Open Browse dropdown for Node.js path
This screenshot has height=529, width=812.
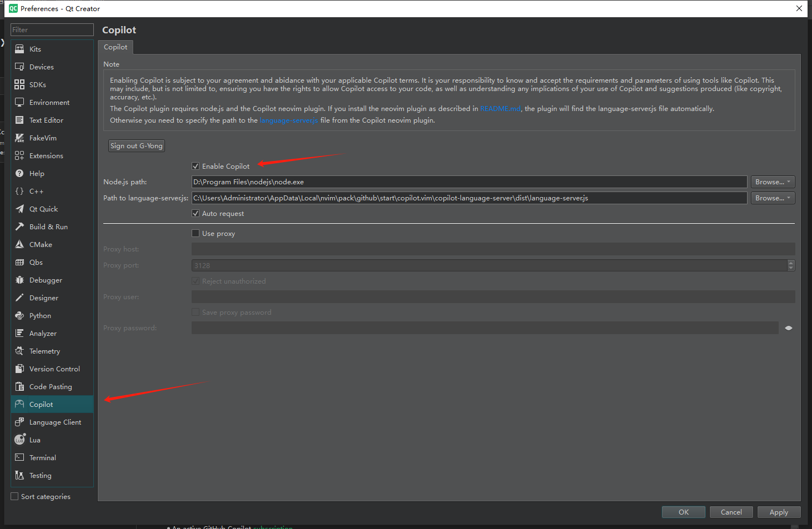tap(773, 182)
